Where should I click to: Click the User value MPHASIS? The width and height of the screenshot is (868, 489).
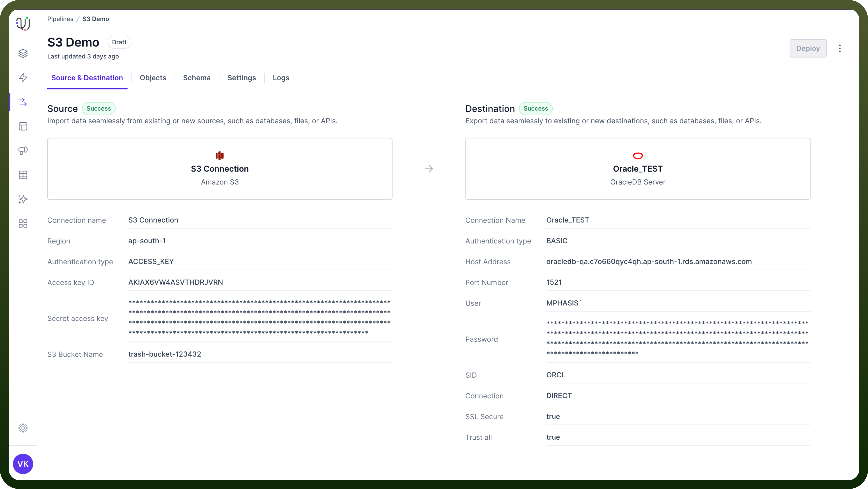(x=564, y=303)
